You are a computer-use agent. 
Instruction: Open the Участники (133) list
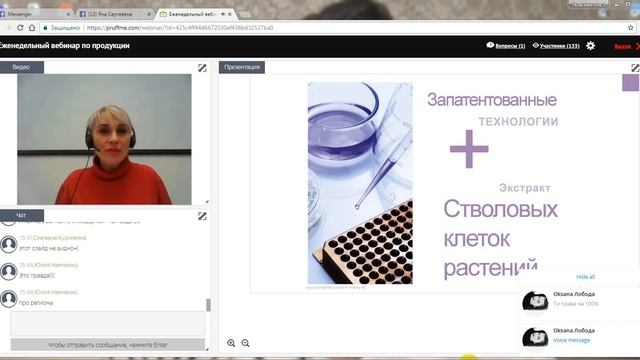(x=560, y=46)
